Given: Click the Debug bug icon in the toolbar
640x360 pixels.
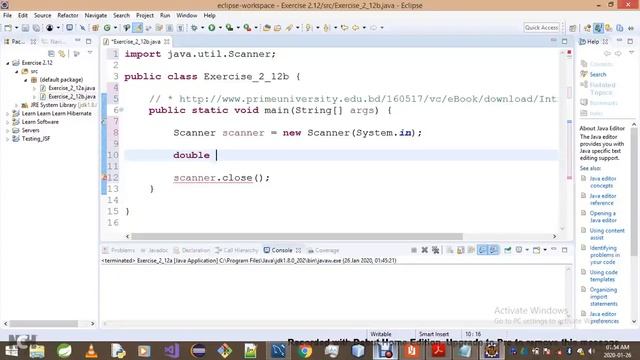Looking at the screenshot, I should point(194,28).
